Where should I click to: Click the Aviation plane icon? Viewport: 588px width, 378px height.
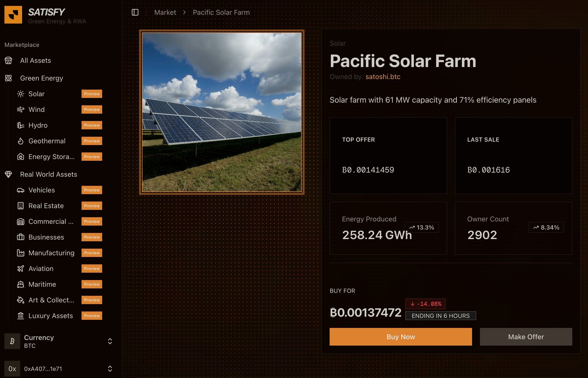tap(21, 269)
